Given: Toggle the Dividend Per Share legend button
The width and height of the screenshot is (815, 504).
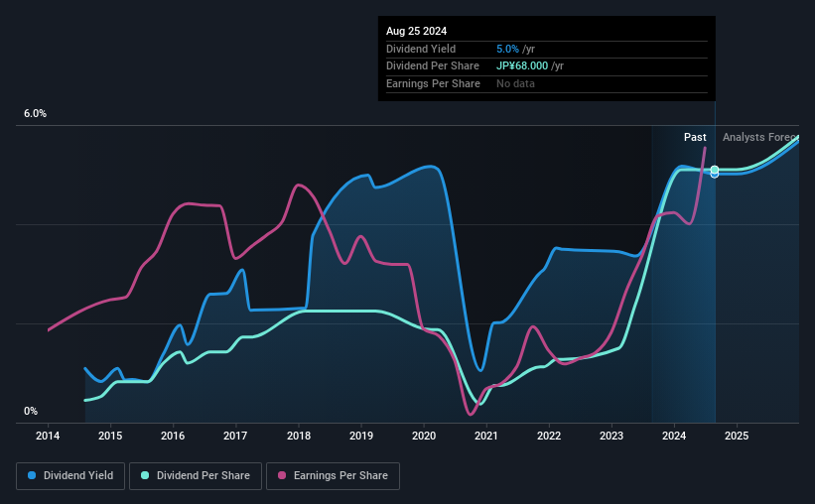Looking at the screenshot, I should 200,476.
